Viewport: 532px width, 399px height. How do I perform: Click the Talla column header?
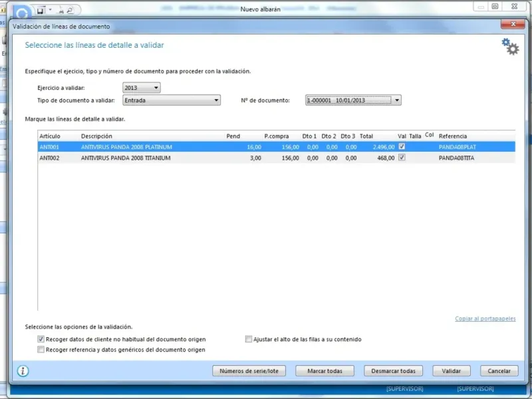[415, 136]
